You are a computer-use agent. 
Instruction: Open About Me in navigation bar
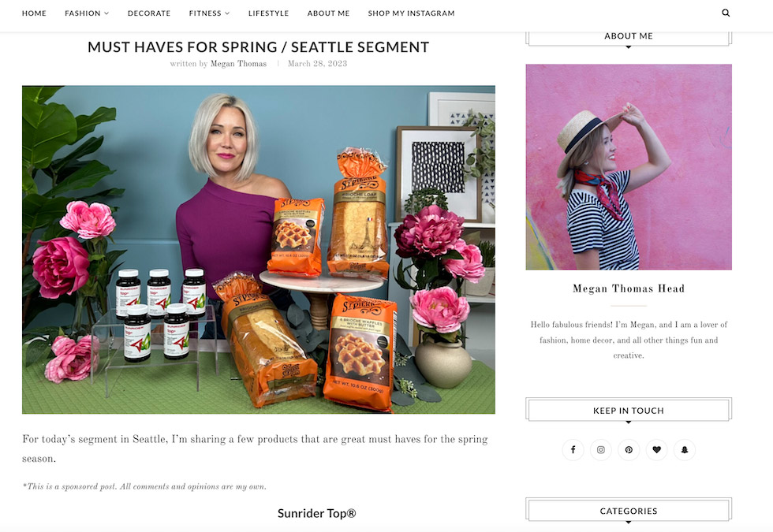(328, 13)
